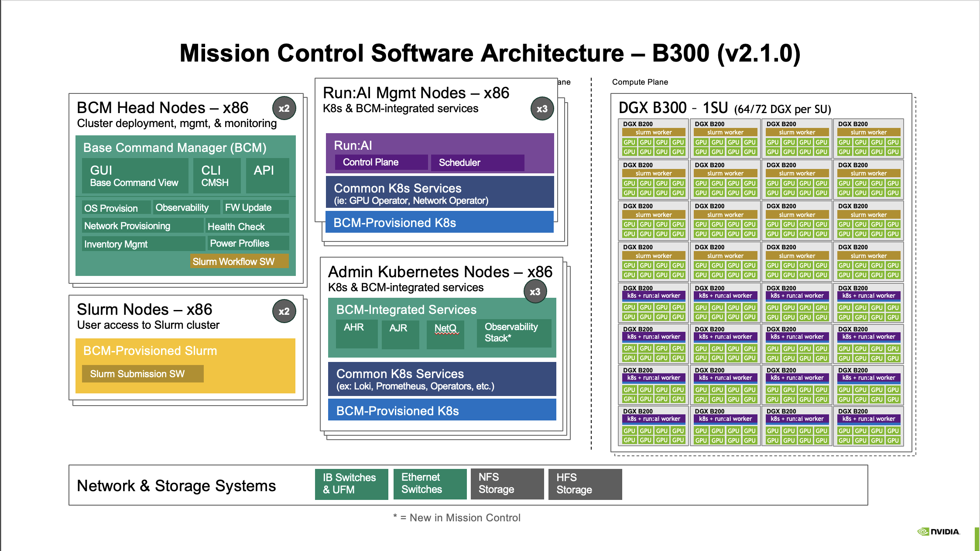980x551 pixels.
Task: Click the x2 badge on BCM Head Nodes
Action: [x=284, y=108]
